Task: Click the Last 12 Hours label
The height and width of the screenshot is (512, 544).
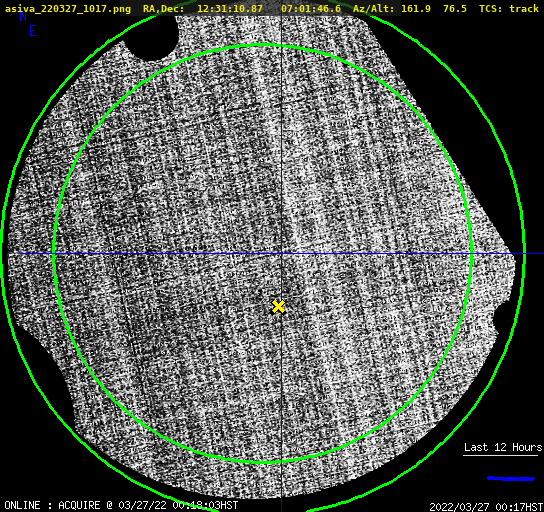Action: tap(503, 447)
